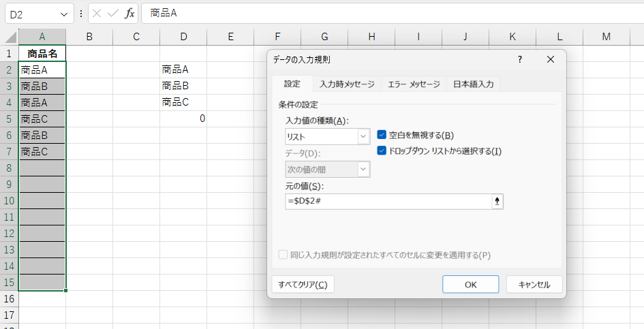Click the range selector arrow in 元の値 field

497,201
